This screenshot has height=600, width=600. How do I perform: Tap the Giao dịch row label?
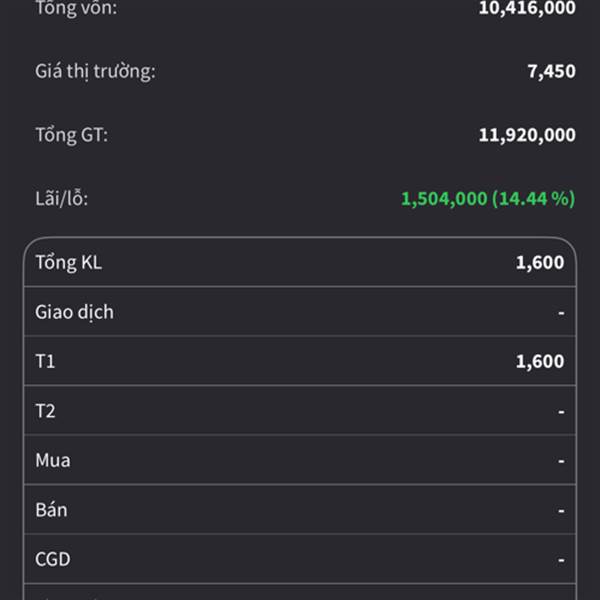pos(75,312)
